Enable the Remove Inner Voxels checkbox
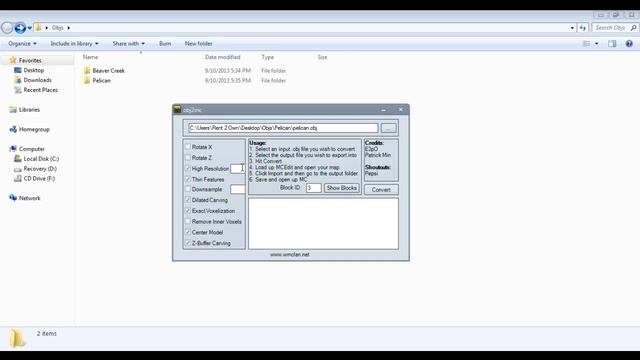The image size is (640, 360). [x=188, y=222]
